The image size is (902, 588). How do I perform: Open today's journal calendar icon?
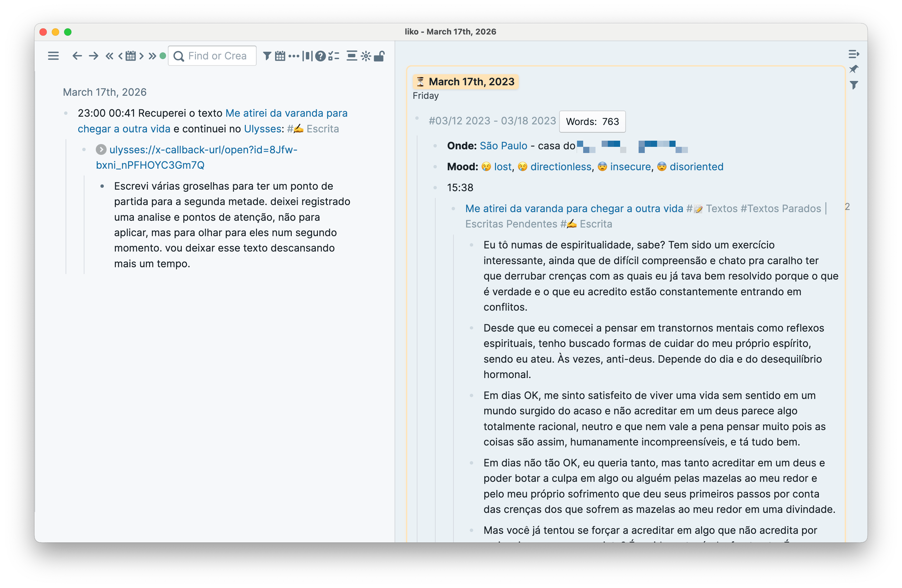131,56
